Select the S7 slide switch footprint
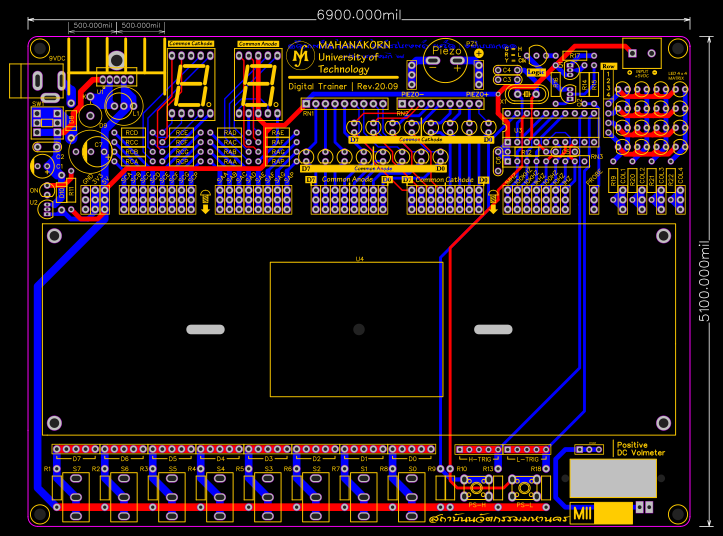 76,497
